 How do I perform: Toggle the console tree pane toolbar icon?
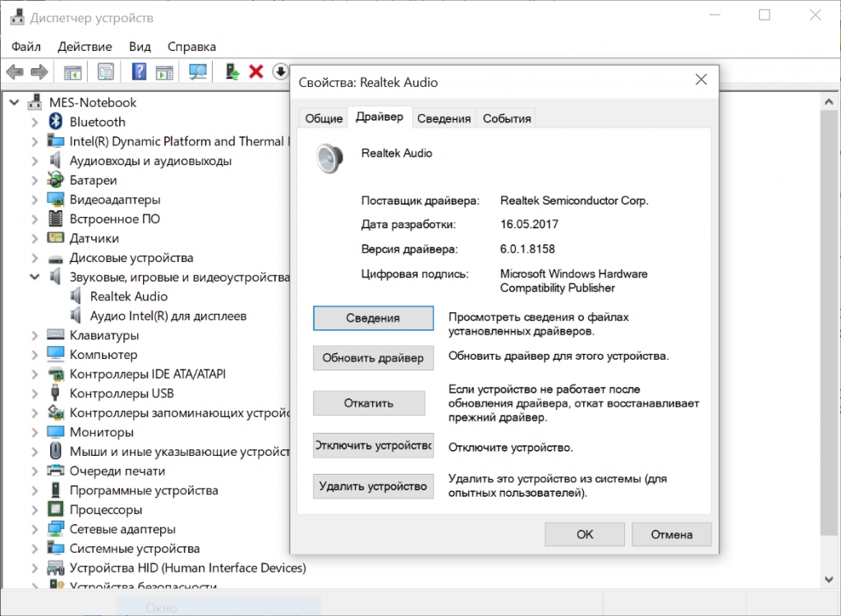click(72, 72)
